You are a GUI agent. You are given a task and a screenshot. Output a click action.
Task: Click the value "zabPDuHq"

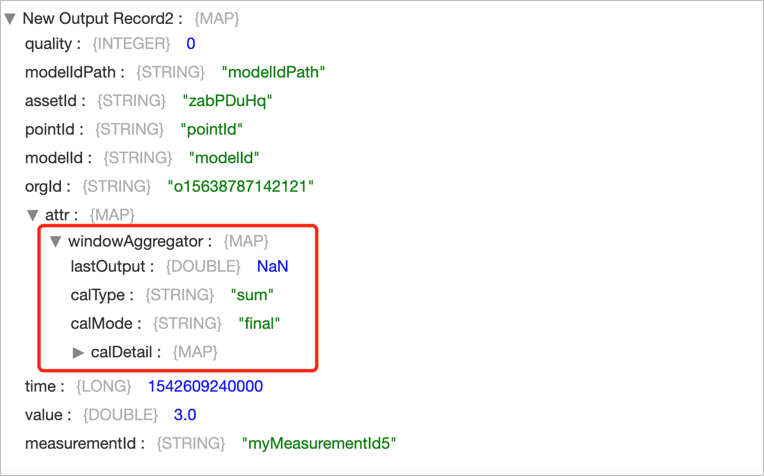coord(228,101)
